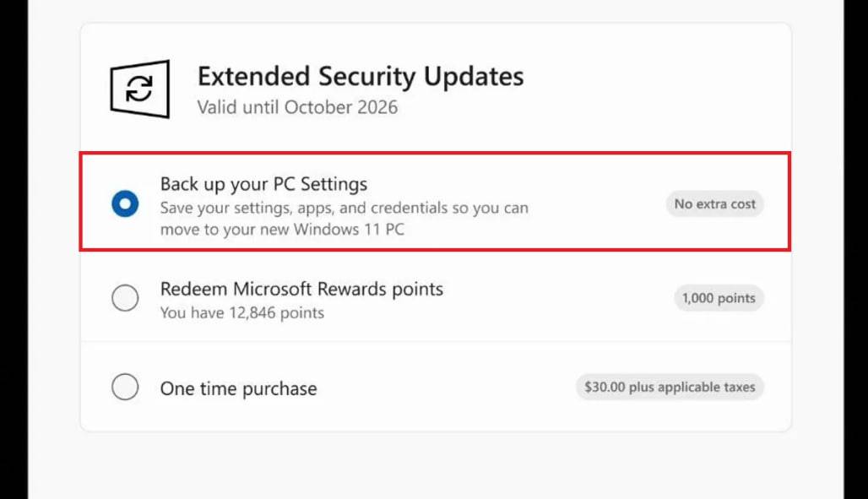Click the Redeem Microsoft Rewards points label

point(301,289)
